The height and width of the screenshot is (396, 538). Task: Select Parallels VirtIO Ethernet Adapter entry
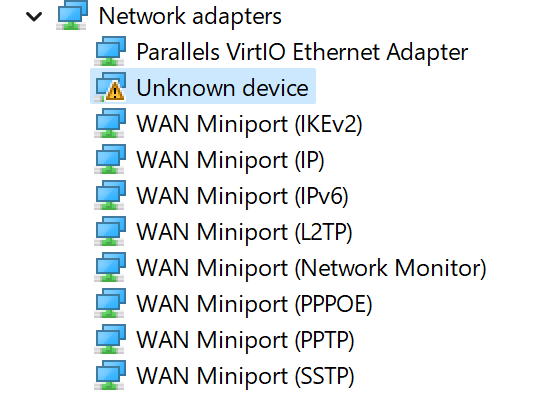[x=302, y=52]
